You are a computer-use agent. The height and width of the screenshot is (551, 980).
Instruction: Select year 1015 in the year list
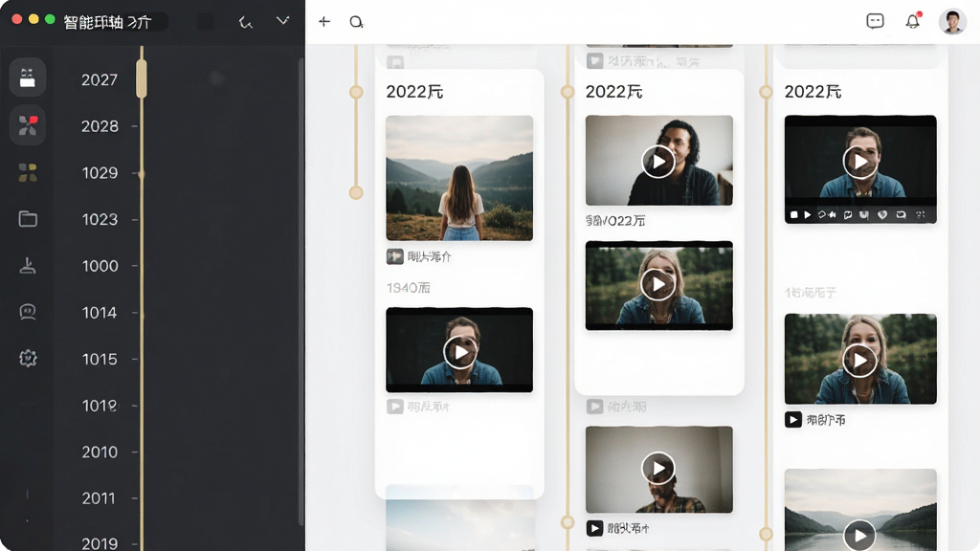(100, 360)
